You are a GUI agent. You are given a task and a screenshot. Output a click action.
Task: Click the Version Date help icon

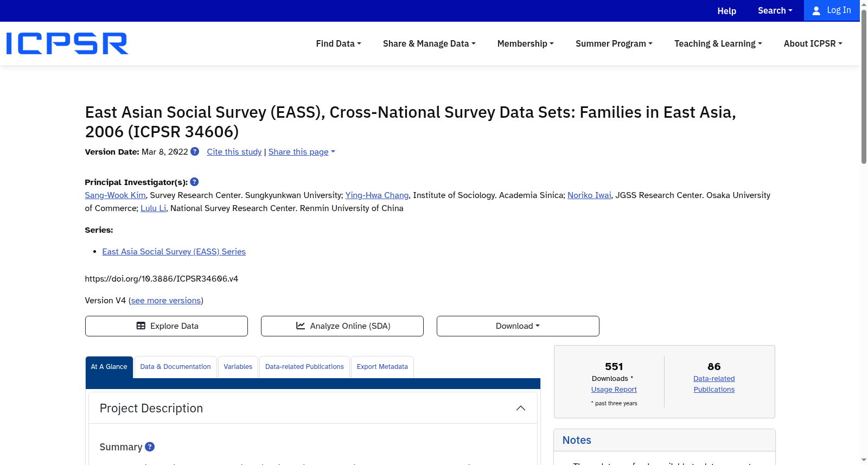pos(195,152)
